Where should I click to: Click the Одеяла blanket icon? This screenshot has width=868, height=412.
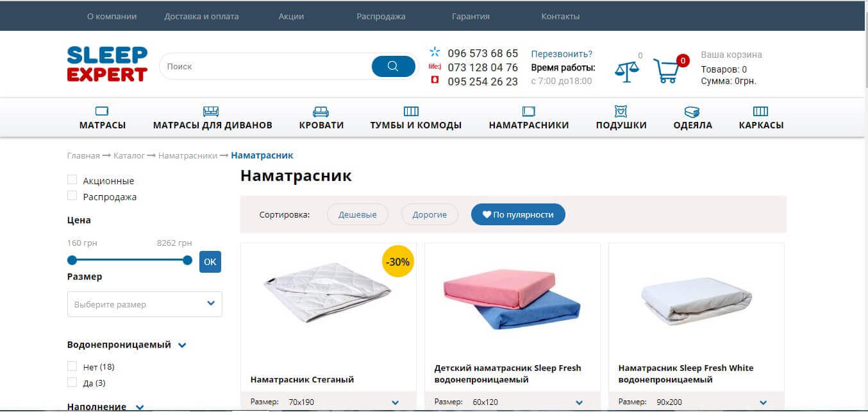click(x=692, y=110)
